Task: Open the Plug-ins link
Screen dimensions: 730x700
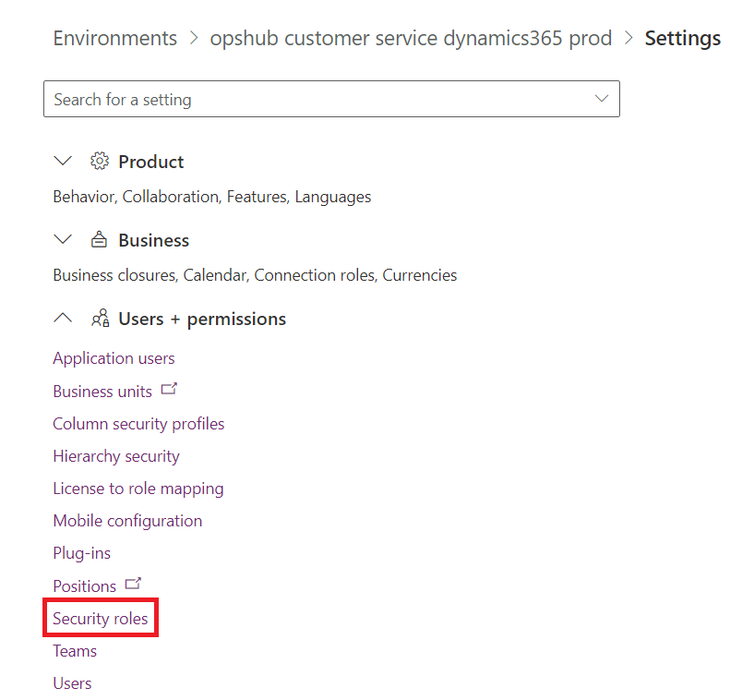Action: click(x=81, y=553)
